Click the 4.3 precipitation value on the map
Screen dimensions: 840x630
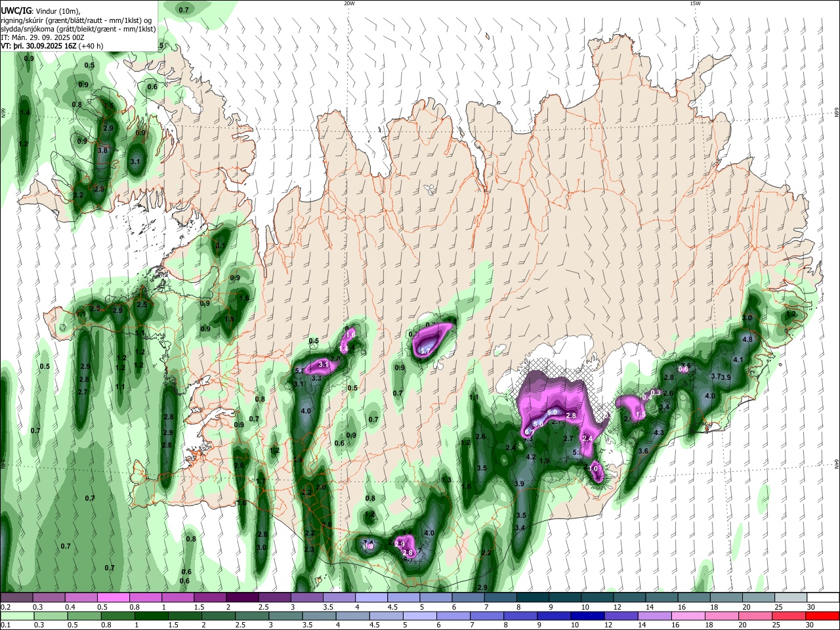660,432
